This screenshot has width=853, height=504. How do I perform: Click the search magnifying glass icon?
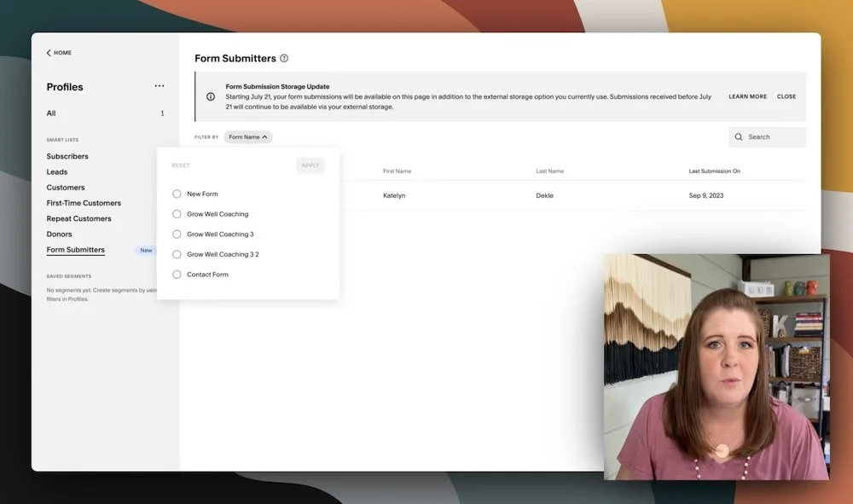[x=738, y=136]
